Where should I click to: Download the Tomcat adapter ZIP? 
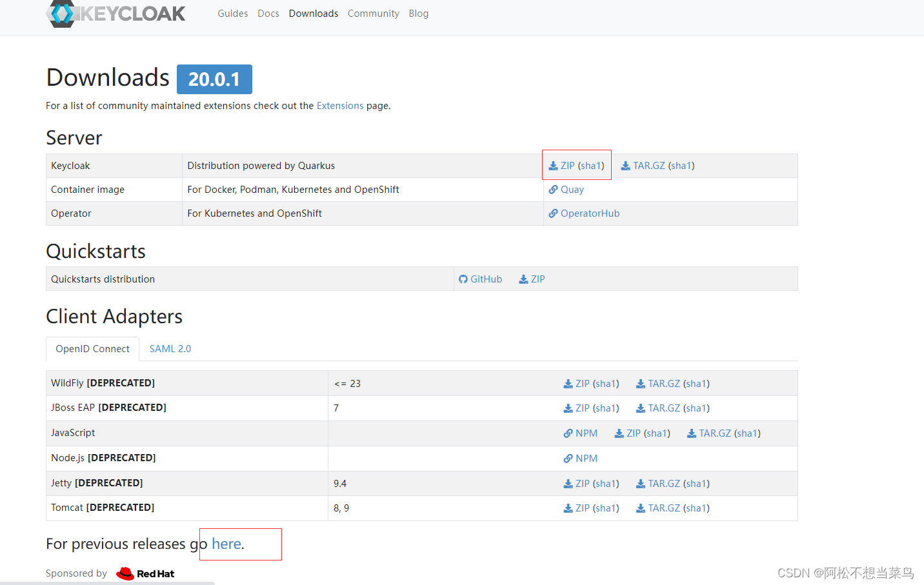(583, 508)
